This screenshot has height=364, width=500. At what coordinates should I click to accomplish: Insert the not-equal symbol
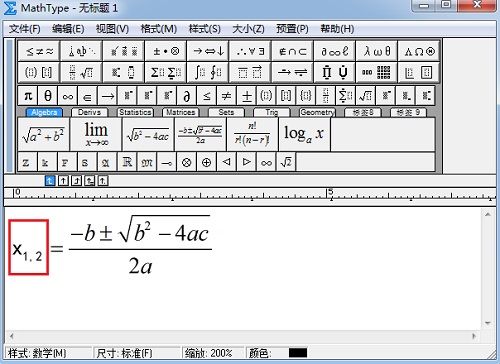click(226, 96)
